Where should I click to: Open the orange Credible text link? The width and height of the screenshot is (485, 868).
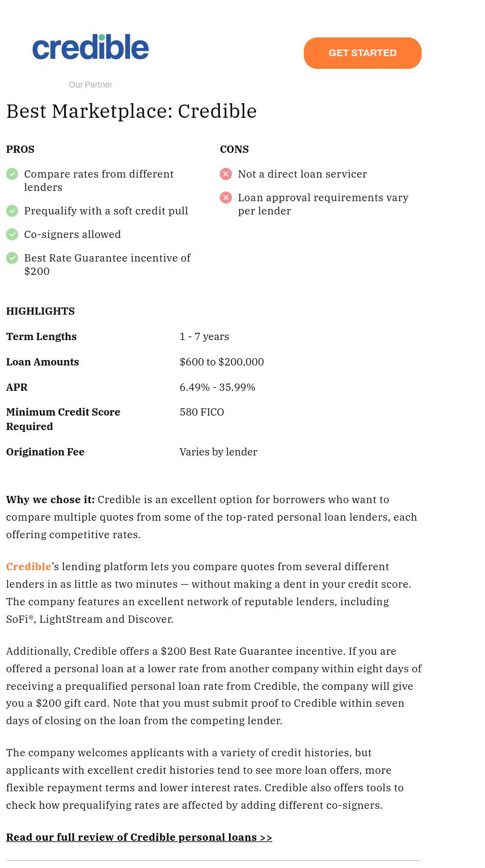click(x=28, y=567)
